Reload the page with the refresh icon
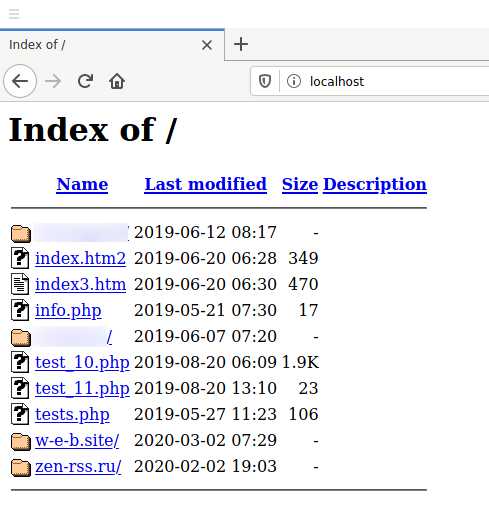 (85, 81)
